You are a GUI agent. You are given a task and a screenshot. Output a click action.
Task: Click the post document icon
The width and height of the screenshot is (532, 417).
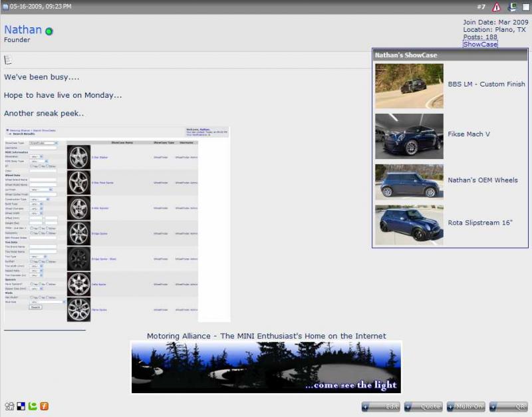click(8, 60)
